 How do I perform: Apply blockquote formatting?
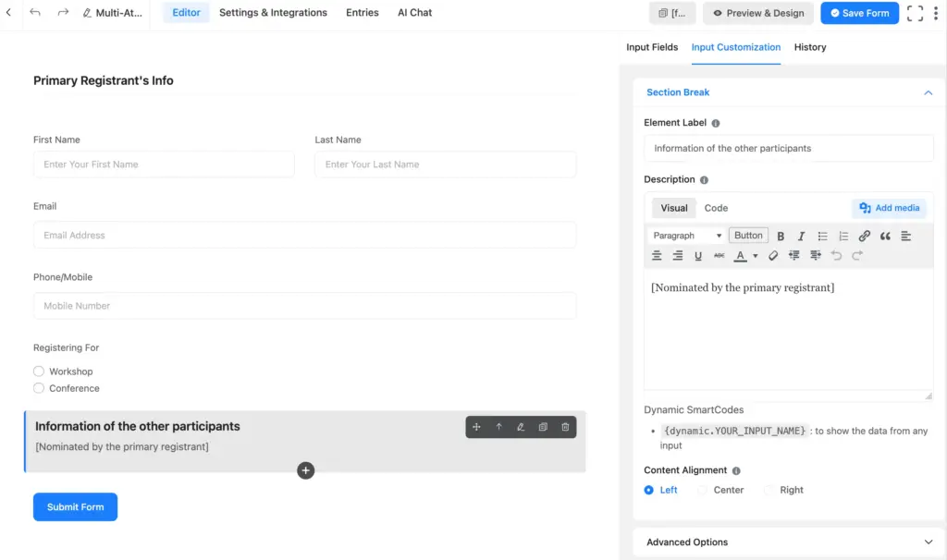885,236
